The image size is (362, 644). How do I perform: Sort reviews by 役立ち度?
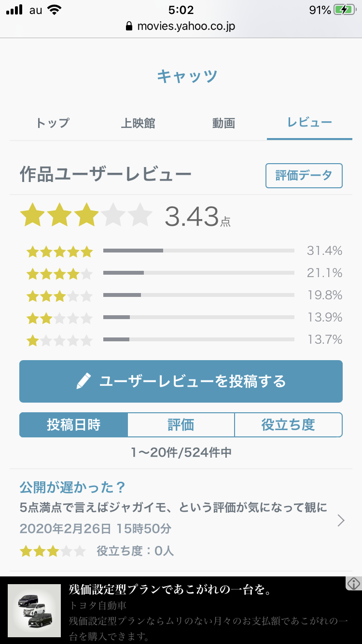pyautogui.click(x=288, y=425)
